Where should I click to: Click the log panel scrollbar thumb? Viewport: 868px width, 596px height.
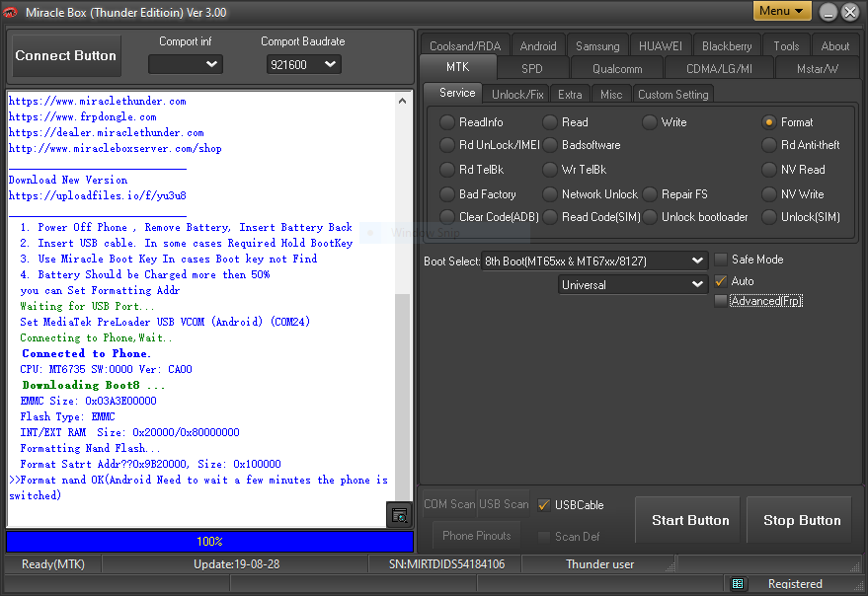[x=403, y=396]
